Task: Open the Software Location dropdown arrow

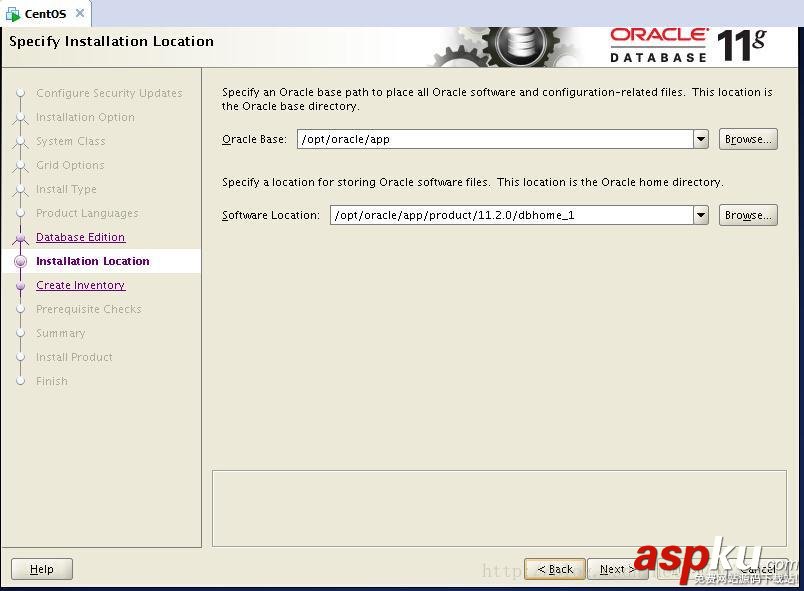Action: pos(700,215)
